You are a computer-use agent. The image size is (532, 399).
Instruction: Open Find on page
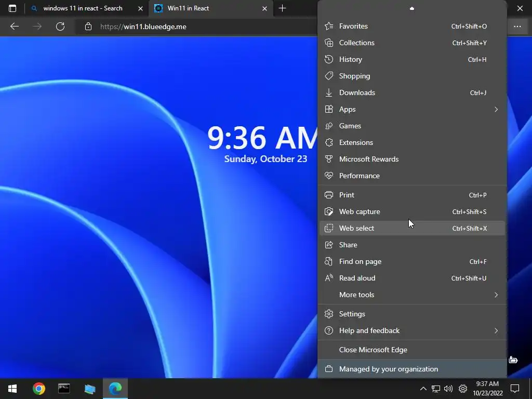click(412, 262)
